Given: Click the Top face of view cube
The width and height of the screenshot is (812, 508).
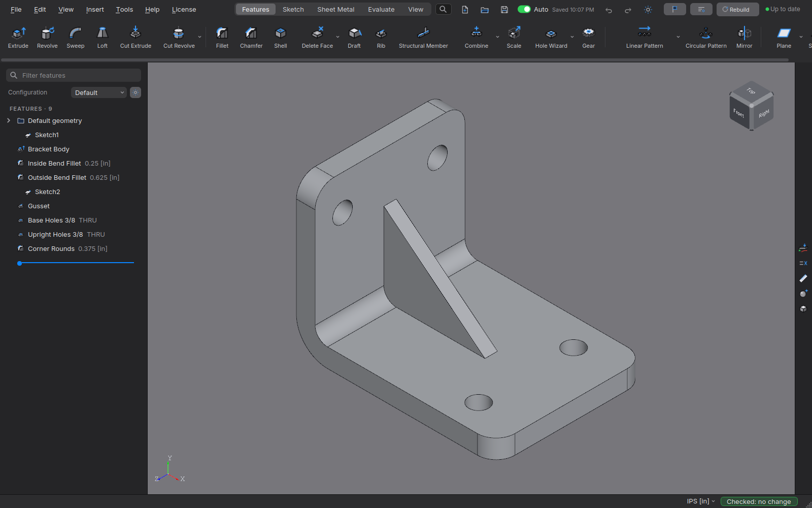Looking at the screenshot, I should [x=752, y=90].
